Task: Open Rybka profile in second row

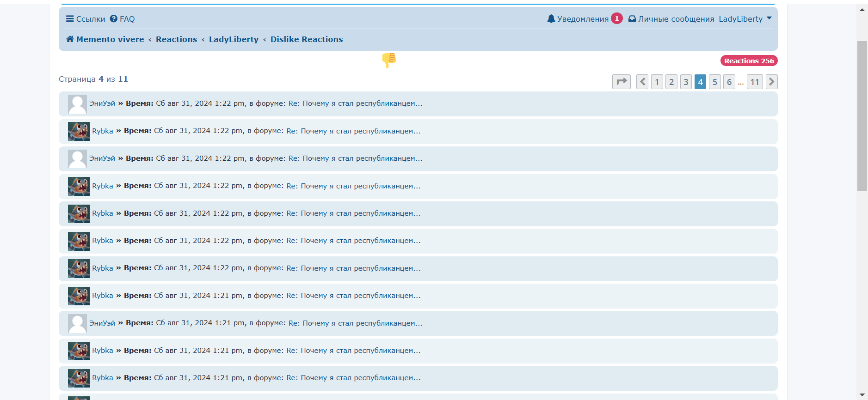Action: point(103,131)
